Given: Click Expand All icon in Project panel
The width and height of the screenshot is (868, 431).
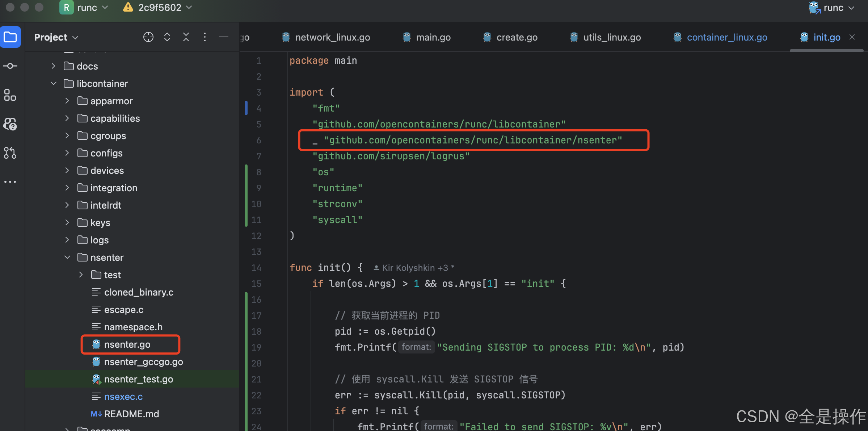Looking at the screenshot, I should pos(167,37).
